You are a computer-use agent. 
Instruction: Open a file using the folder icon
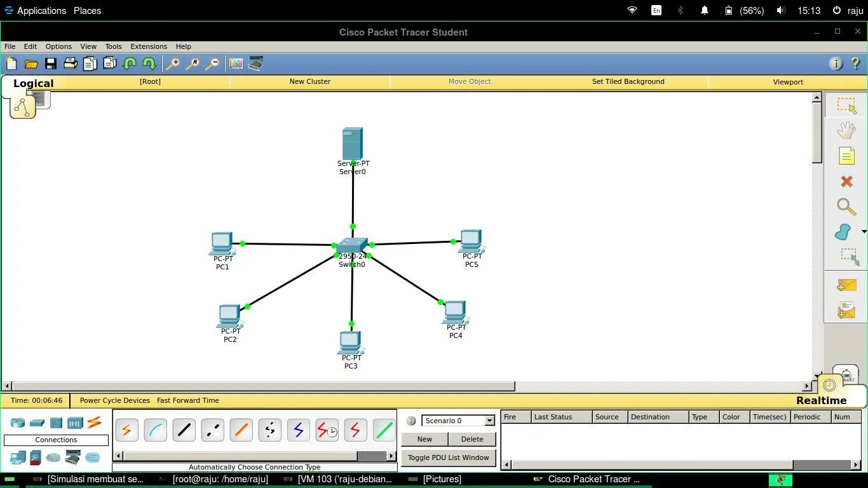tap(31, 64)
